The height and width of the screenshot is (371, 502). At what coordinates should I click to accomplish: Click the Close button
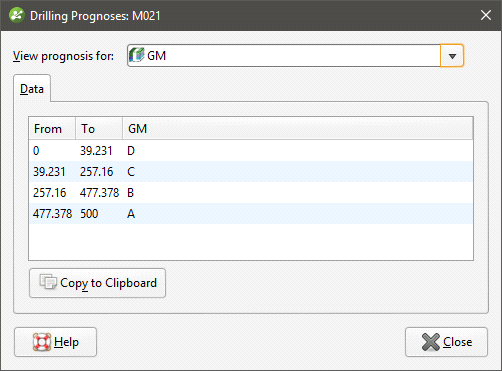(446, 342)
